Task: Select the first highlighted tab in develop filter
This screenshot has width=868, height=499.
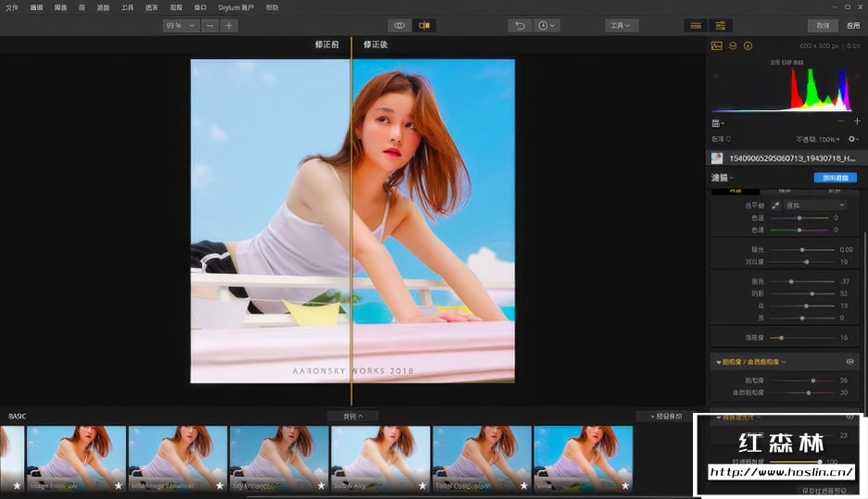Action: 736,191
